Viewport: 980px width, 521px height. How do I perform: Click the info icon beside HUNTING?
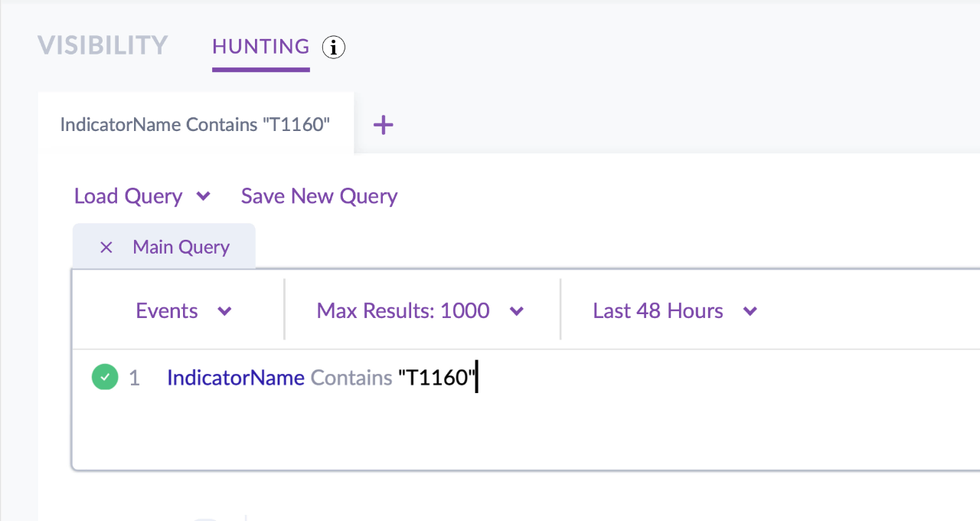[x=333, y=48]
